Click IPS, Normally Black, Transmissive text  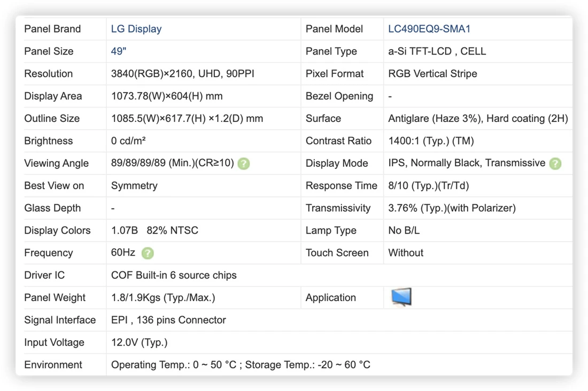click(467, 163)
